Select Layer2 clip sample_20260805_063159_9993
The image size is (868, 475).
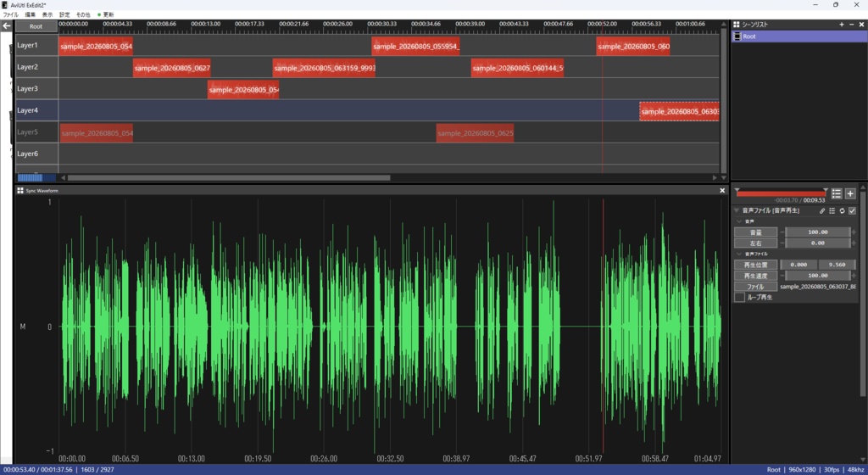click(x=324, y=68)
